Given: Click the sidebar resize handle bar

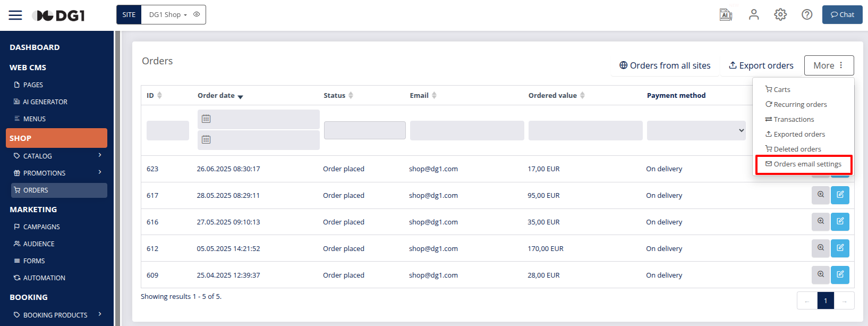Looking at the screenshot, I should [118, 178].
